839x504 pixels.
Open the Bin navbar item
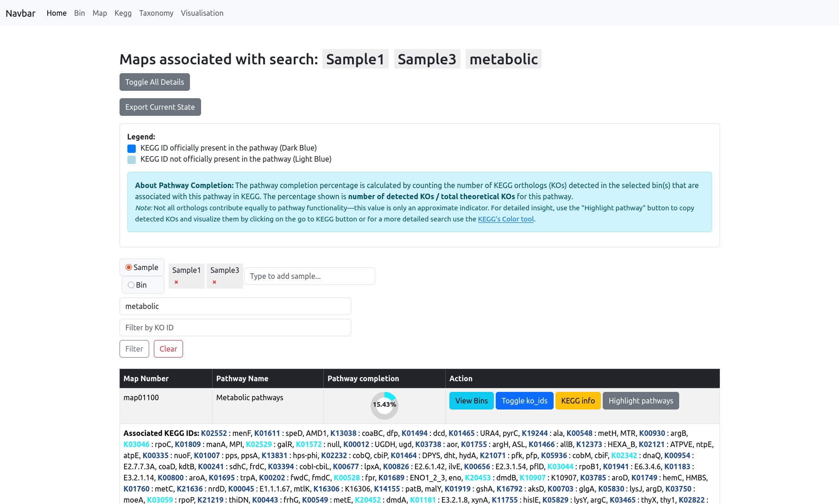click(x=79, y=13)
